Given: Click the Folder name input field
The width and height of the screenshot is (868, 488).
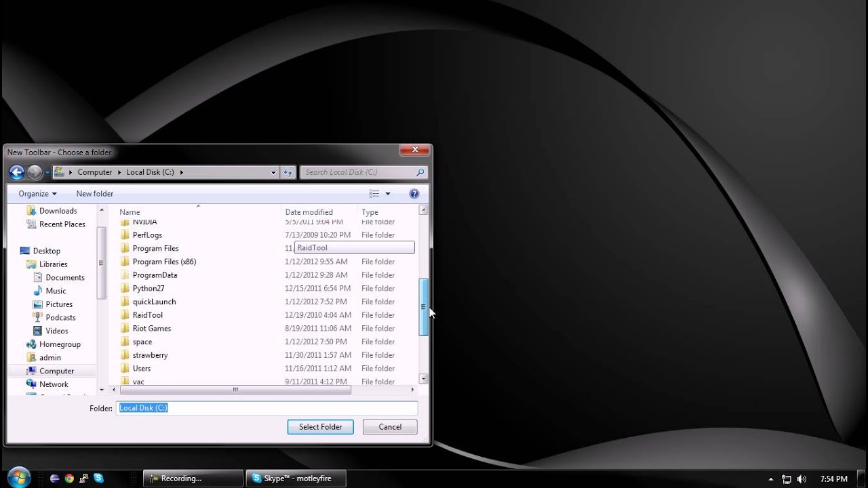Looking at the screenshot, I should (267, 408).
